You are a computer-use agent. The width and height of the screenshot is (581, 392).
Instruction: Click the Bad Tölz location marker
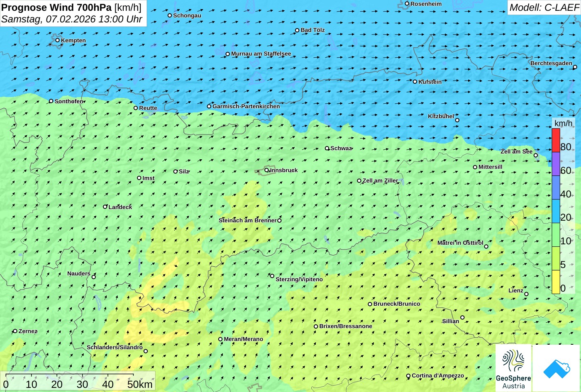point(297,30)
